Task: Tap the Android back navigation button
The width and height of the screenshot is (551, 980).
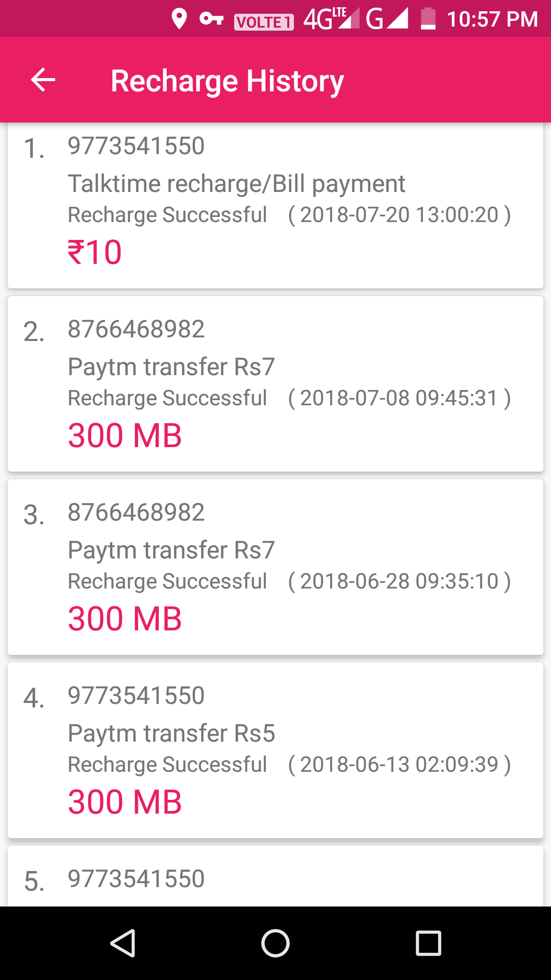Action: click(x=123, y=943)
